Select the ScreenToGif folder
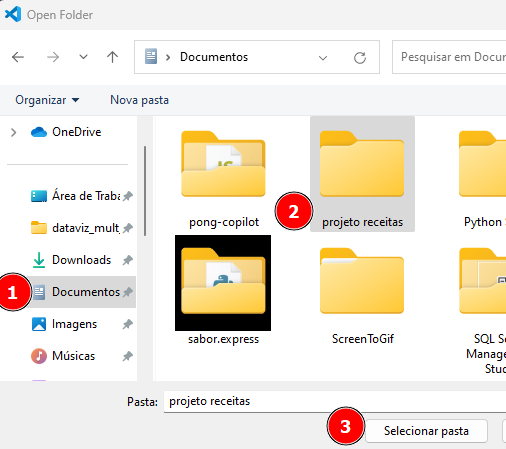The image size is (506, 449). 362,297
